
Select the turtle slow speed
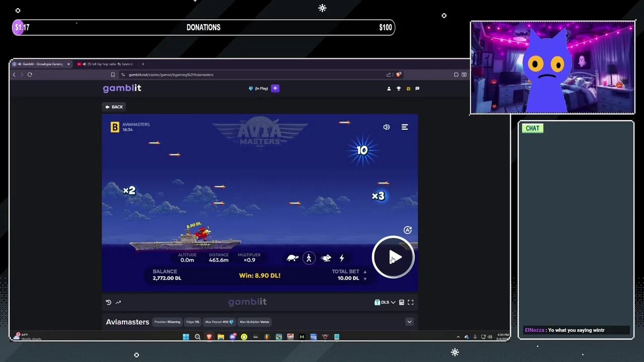click(292, 258)
